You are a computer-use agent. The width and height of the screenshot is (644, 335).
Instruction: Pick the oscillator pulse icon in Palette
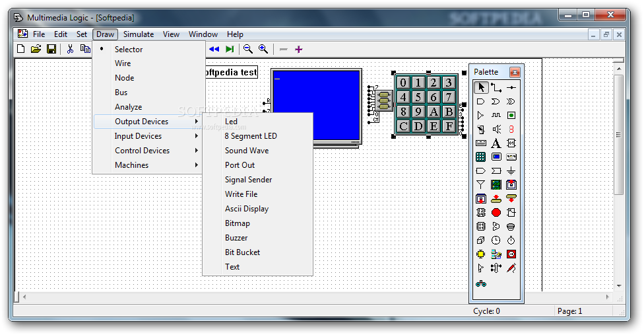tap(496, 116)
